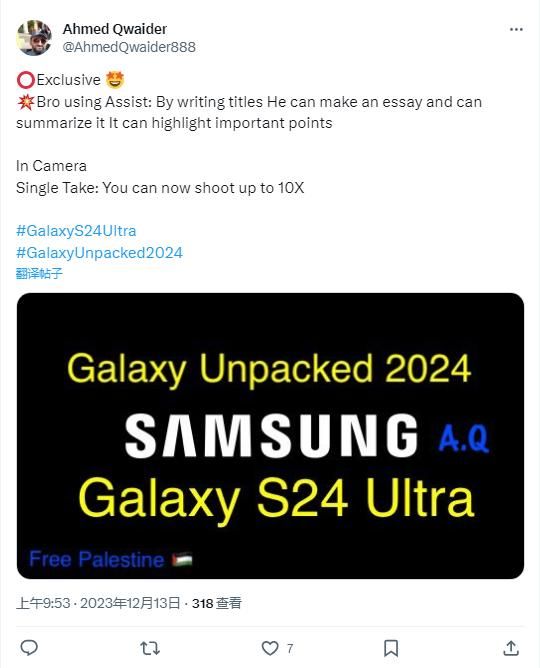Open the #GalaxyUnpacked2024 hashtag
540x668 pixels.
coord(99,253)
